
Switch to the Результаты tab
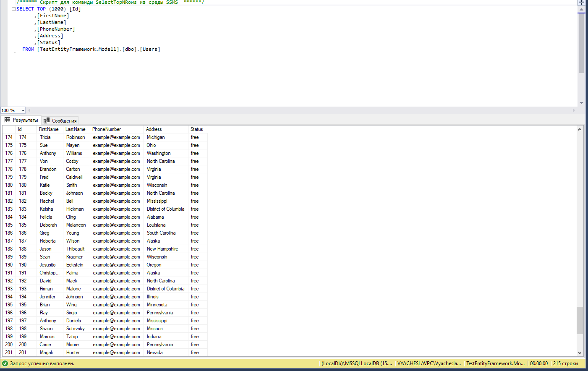pyautogui.click(x=21, y=120)
